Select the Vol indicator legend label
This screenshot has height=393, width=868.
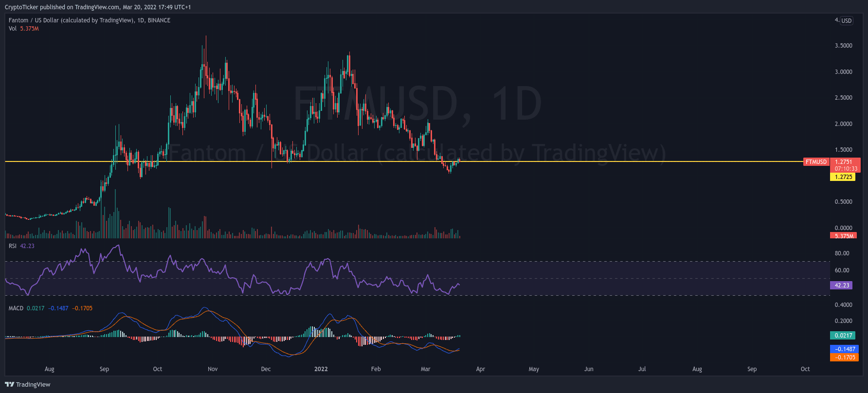click(13, 29)
